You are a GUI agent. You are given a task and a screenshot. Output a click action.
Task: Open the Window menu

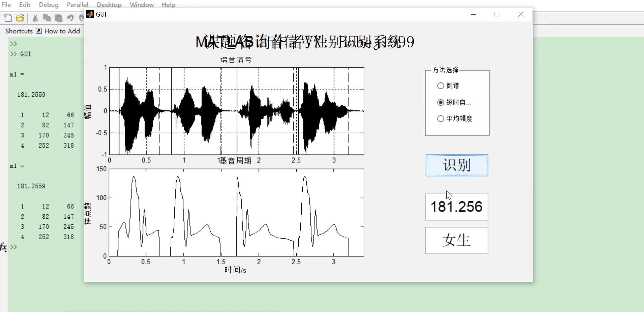tap(141, 5)
